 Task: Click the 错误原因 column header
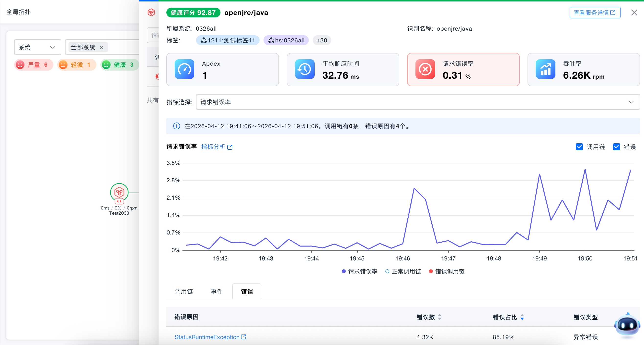click(x=186, y=317)
